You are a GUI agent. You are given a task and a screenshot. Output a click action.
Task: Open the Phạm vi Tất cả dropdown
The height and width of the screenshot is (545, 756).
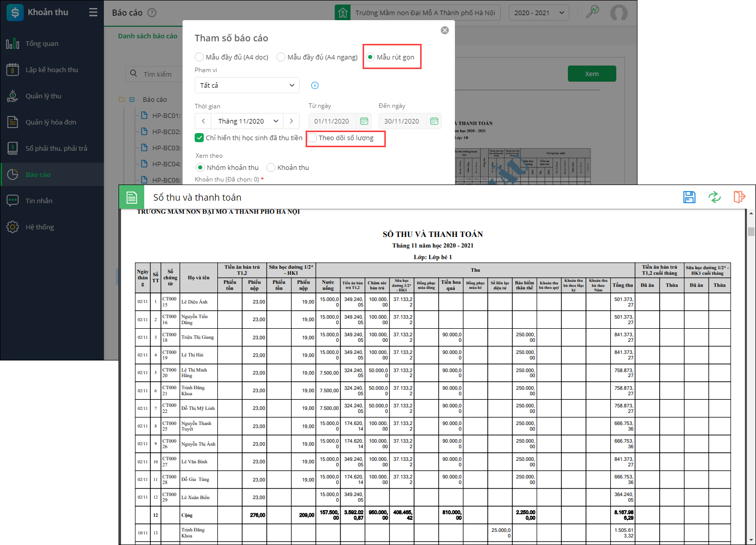pyautogui.click(x=247, y=85)
